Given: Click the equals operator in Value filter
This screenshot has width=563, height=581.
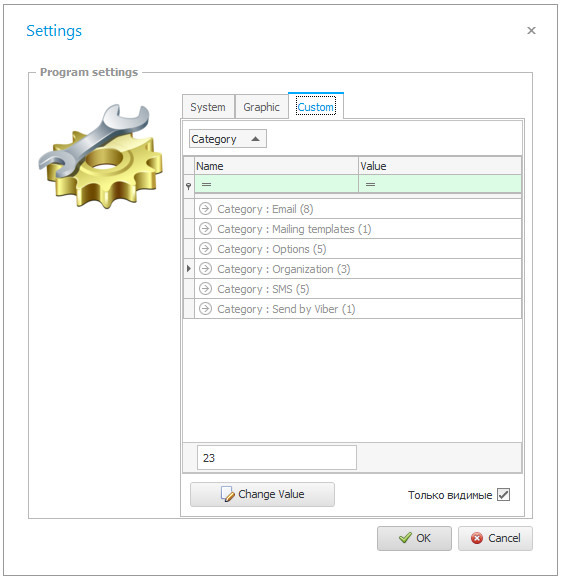Looking at the screenshot, I should pyautogui.click(x=370, y=184).
